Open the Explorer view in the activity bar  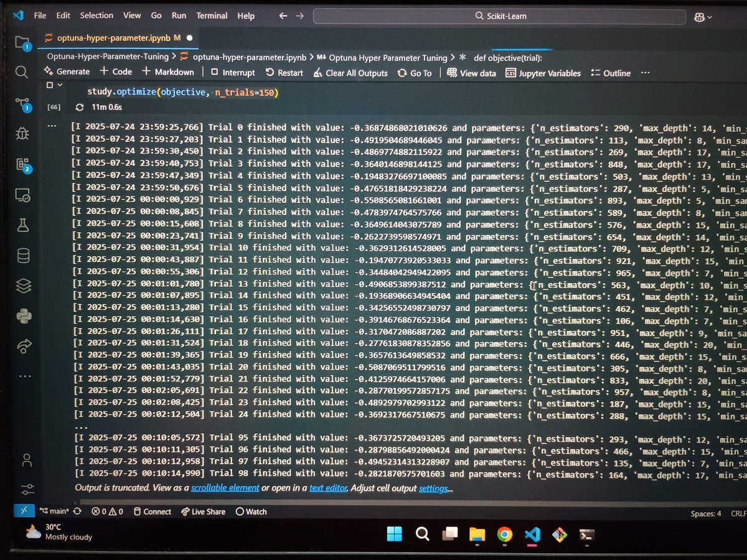click(22, 42)
